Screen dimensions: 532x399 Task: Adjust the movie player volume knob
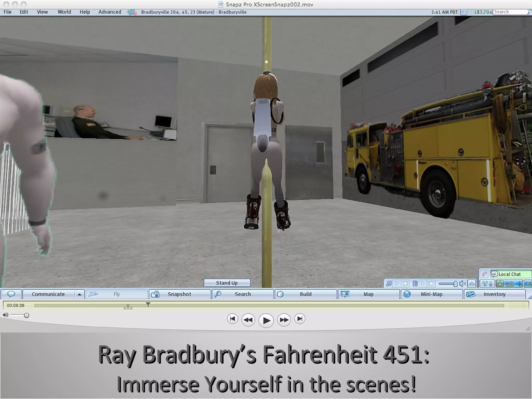(26, 315)
